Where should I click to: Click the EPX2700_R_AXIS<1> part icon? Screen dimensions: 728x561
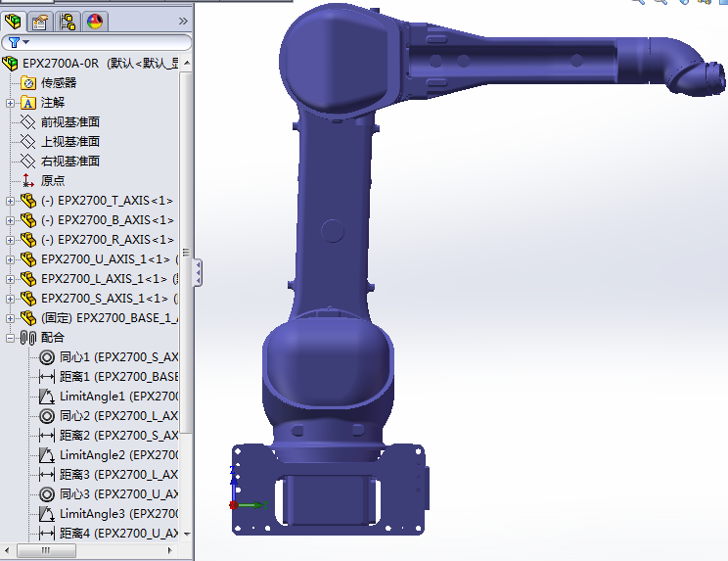pyautogui.click(x=28, y=240)
